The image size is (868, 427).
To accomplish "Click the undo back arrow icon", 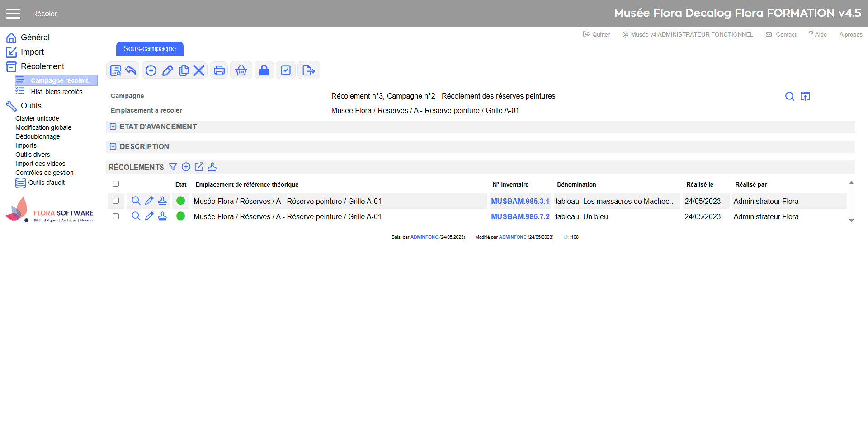I will point(131,70).
